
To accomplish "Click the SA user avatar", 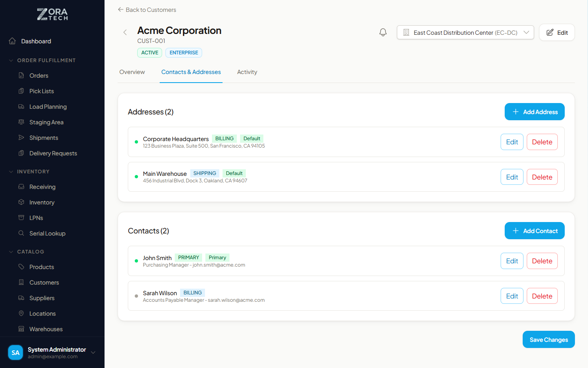I will tap(16, 352).
